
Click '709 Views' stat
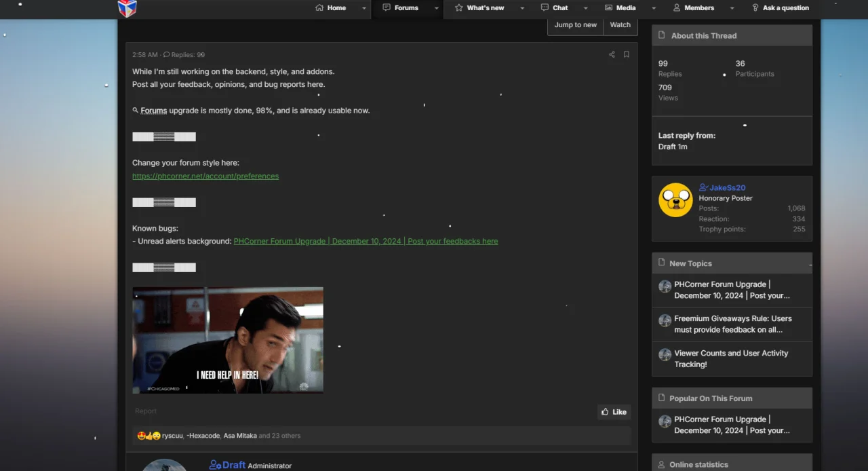click(x=668, y=92)
